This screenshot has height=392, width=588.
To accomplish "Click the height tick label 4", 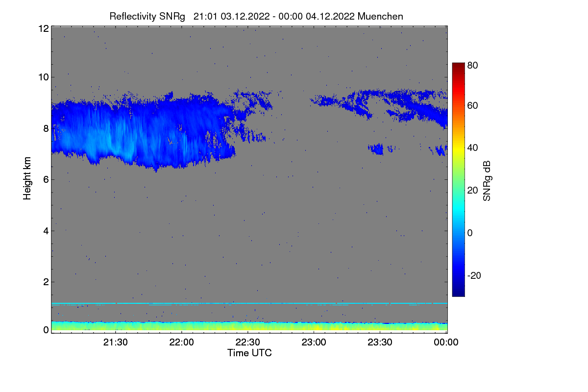I will (x=46, y=231).
